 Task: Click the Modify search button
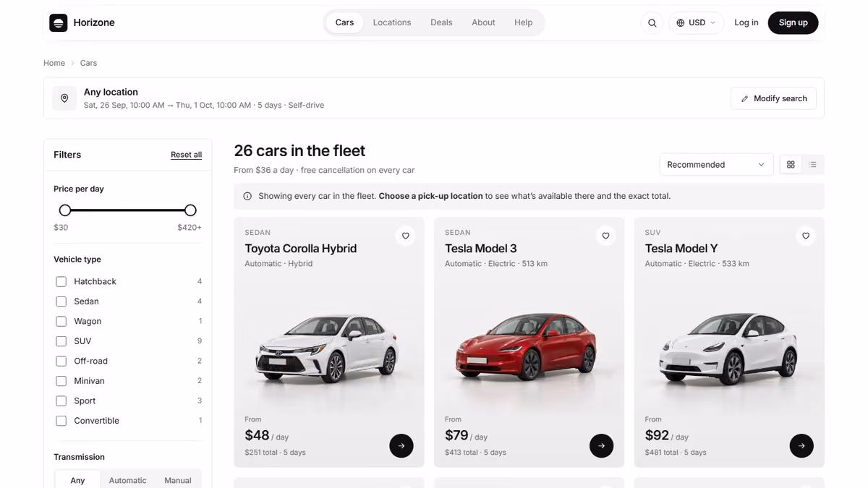[773, 98]
